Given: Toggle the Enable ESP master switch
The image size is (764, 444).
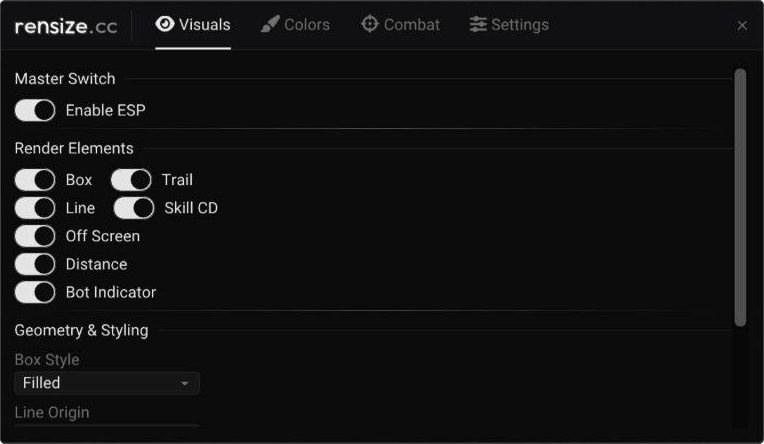Looking at the screenshot, I should [x=35, y=110].
